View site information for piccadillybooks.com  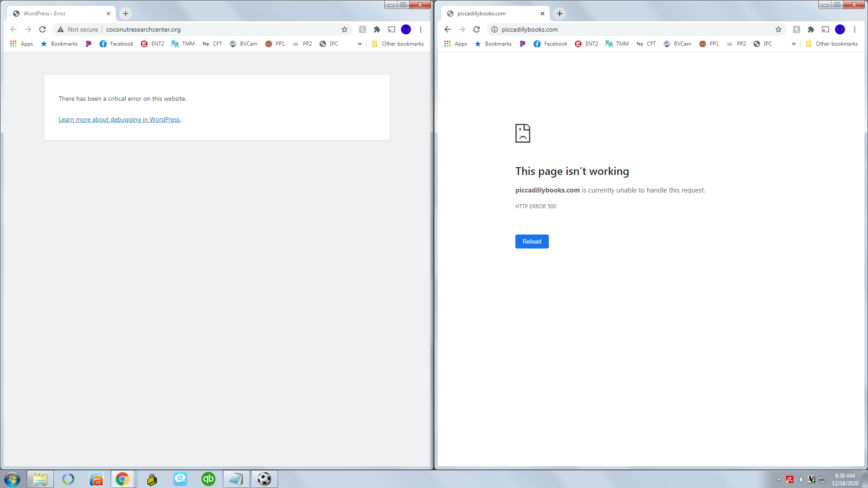pyautogui.click(x=495, y=29)
